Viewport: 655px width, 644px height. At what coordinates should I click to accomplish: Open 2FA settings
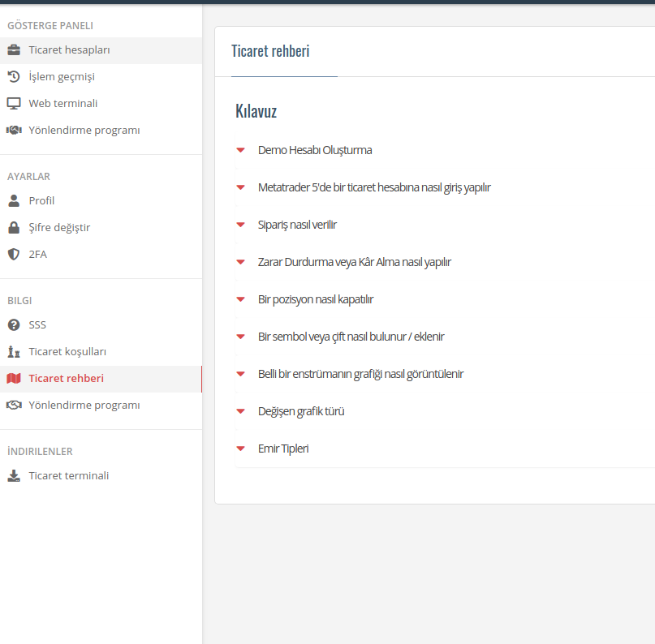(101, 254)
